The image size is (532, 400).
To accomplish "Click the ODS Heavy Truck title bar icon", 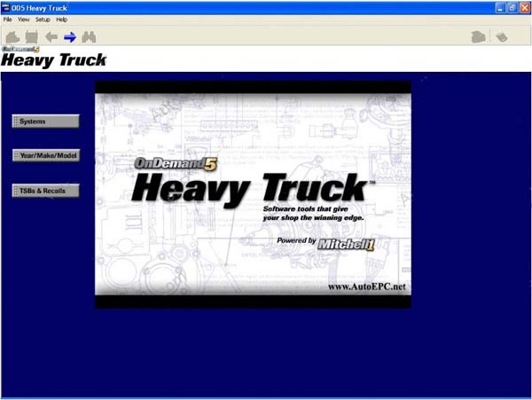I will (5, 7).
